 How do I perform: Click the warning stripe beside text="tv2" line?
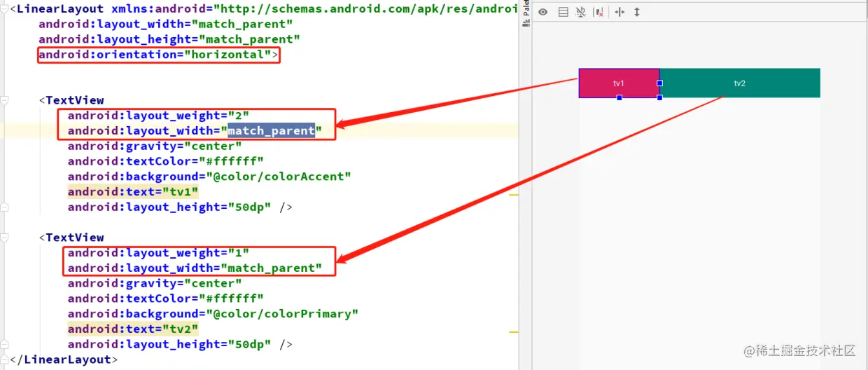coord(514,331)
